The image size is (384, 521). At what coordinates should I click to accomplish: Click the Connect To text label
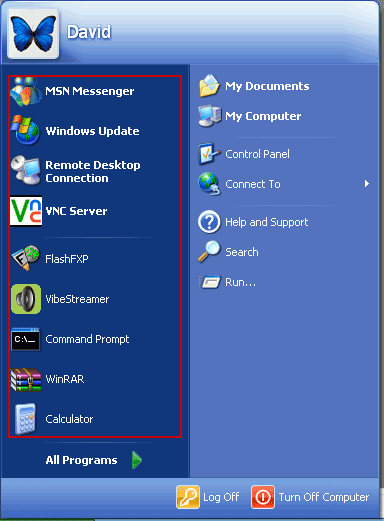pyautogui.click(x=253, y=184)
